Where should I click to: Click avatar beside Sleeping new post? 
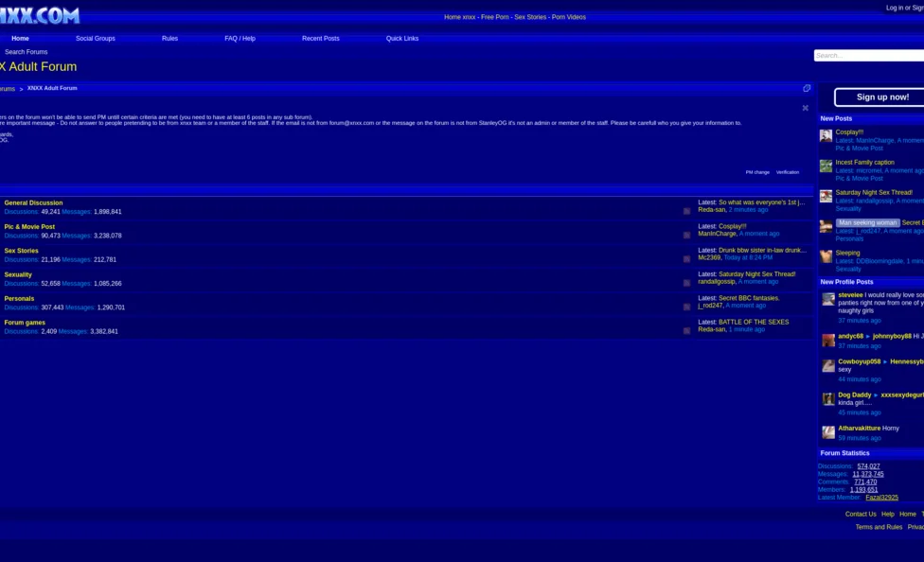tap(826, 256)
